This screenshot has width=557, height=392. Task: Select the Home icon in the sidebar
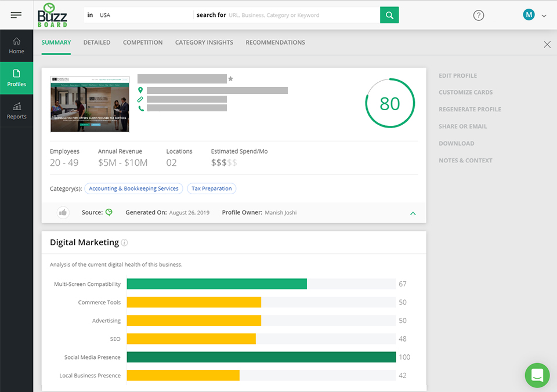click(x=16, y=44)
